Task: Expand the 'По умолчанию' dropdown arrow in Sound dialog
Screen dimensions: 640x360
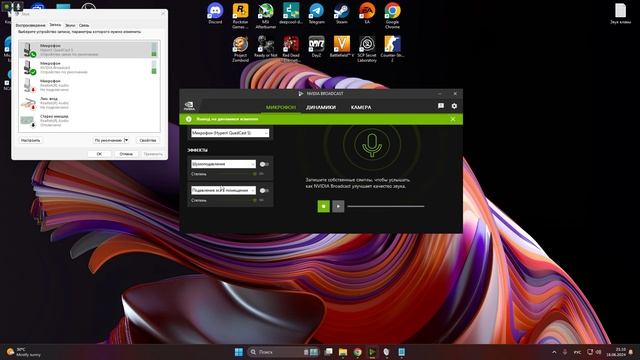Action: (126, 140)
